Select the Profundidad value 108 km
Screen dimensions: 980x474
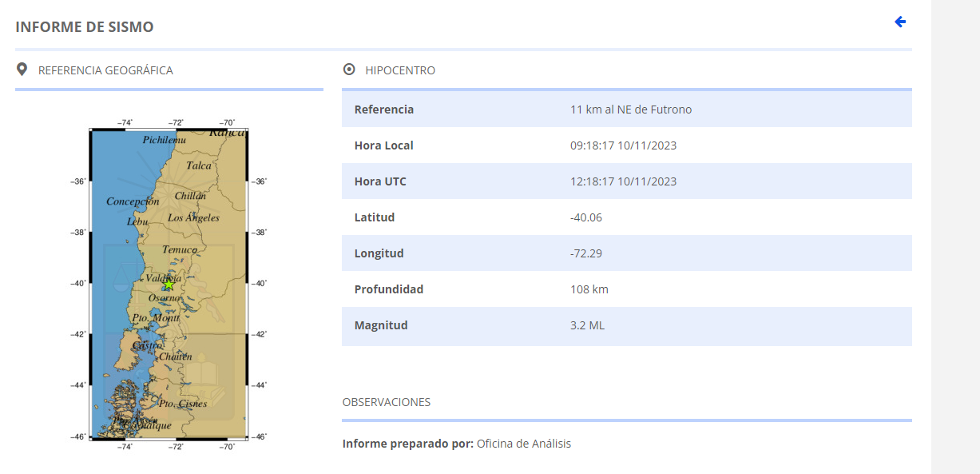click(x=589, y=289)
